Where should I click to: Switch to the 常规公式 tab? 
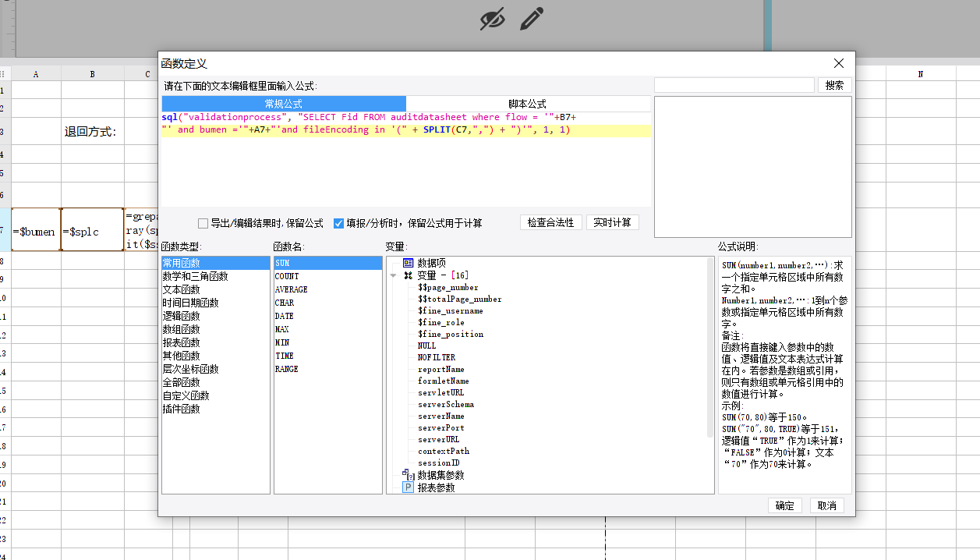pyautogui.click(x=284, y=104)
